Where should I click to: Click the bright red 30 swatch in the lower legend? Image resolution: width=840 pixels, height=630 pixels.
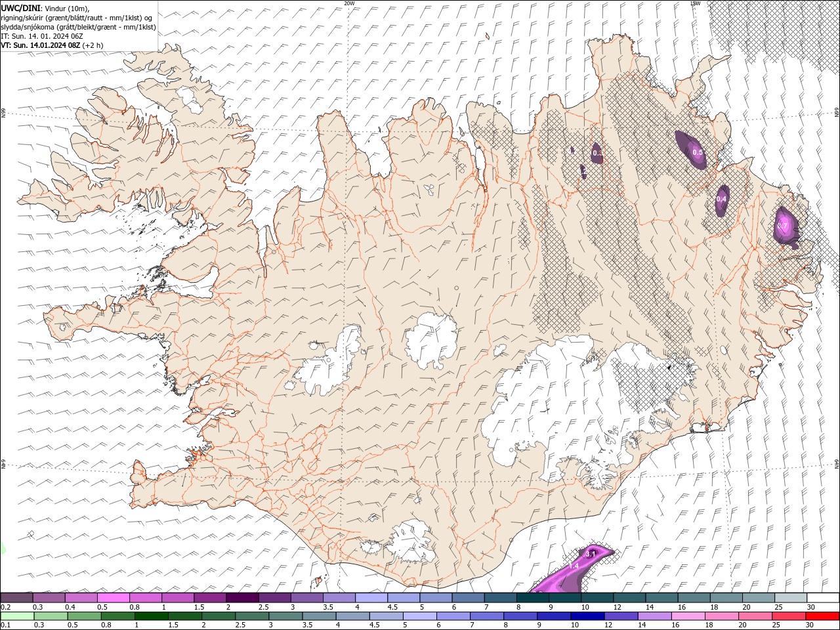click(x=822, y=616)
